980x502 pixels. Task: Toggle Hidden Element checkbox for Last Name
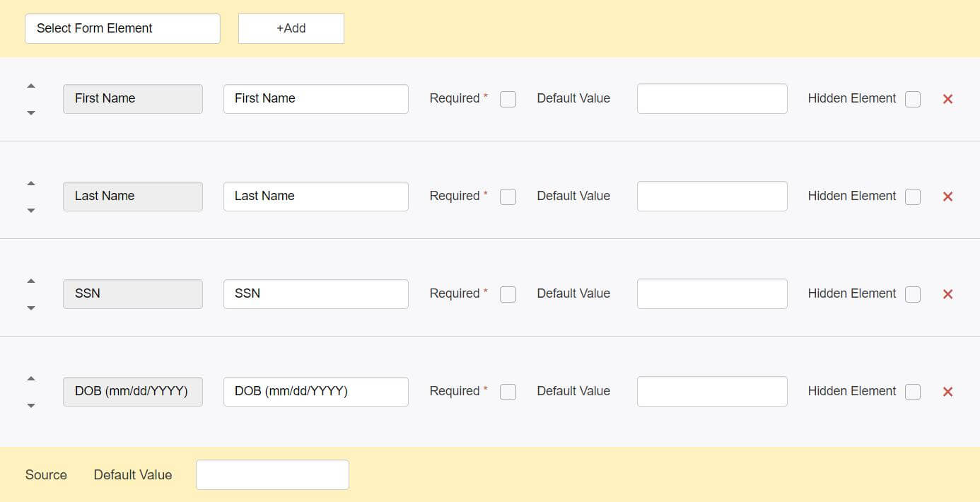(x=913, y=197)
